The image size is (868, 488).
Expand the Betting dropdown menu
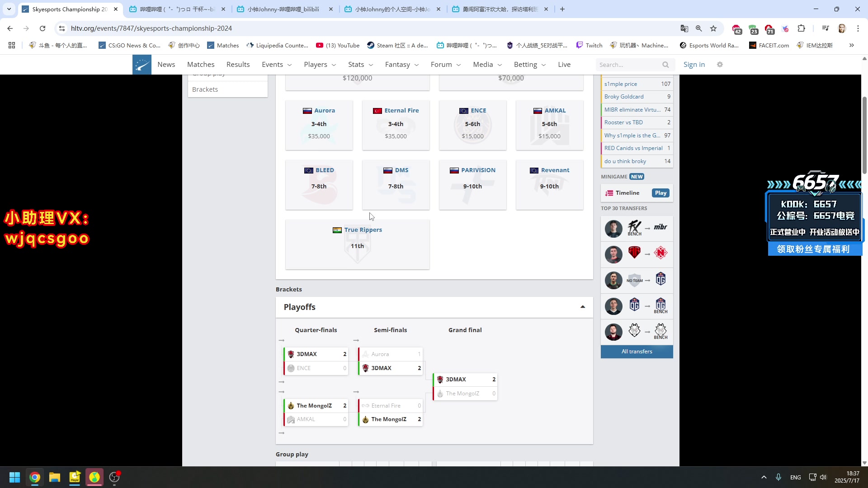[530, 65]
